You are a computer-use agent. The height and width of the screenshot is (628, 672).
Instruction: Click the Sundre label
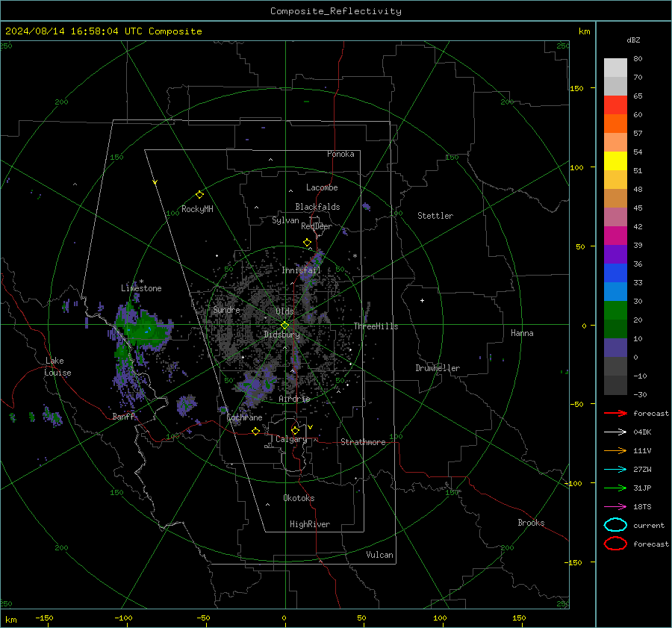click(226, 310)
